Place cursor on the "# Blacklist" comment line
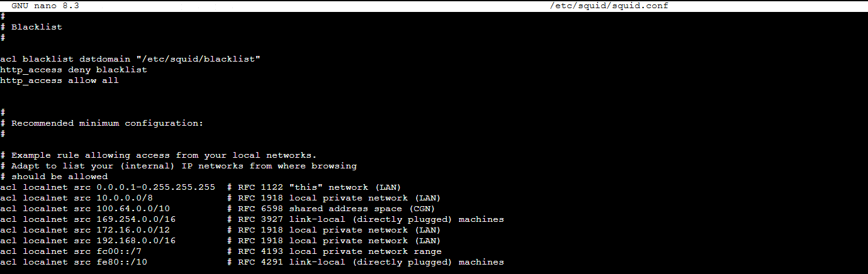This screenshot has height=274, width=868. [x=37, y=27]
